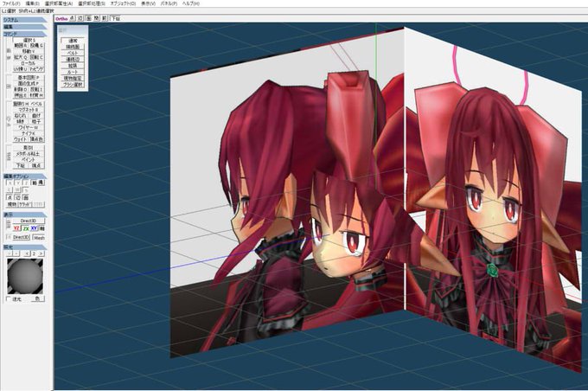
Task: Toggle the red YZ plane grid
Action: pyautogui.click(x=16, y=228)
